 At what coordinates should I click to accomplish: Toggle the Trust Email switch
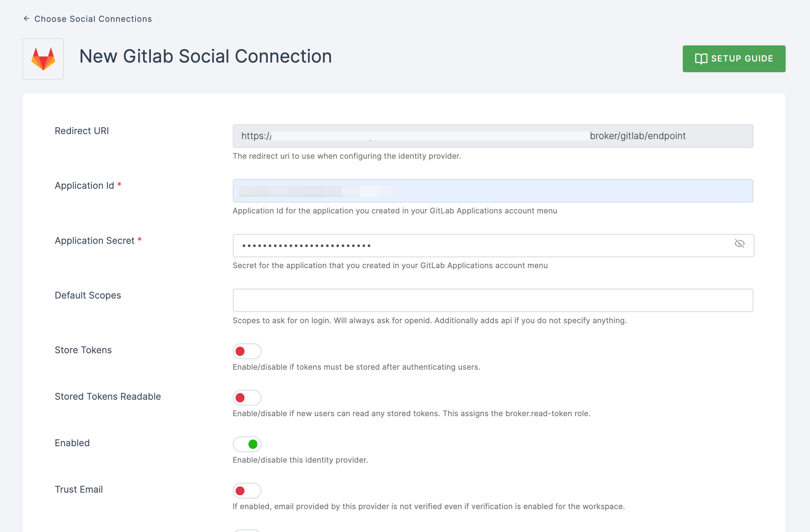point(247,491)
